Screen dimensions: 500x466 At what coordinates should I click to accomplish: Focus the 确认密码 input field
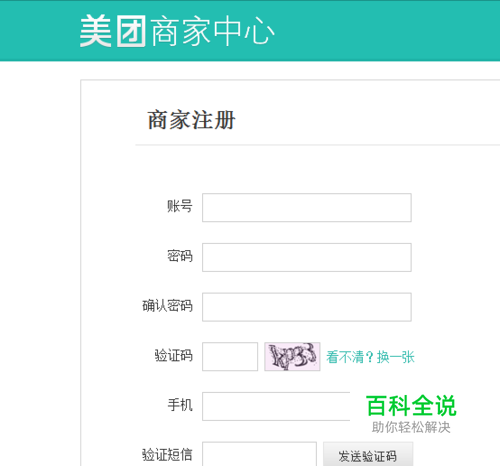pyautogui.click(x=307, y=307)
